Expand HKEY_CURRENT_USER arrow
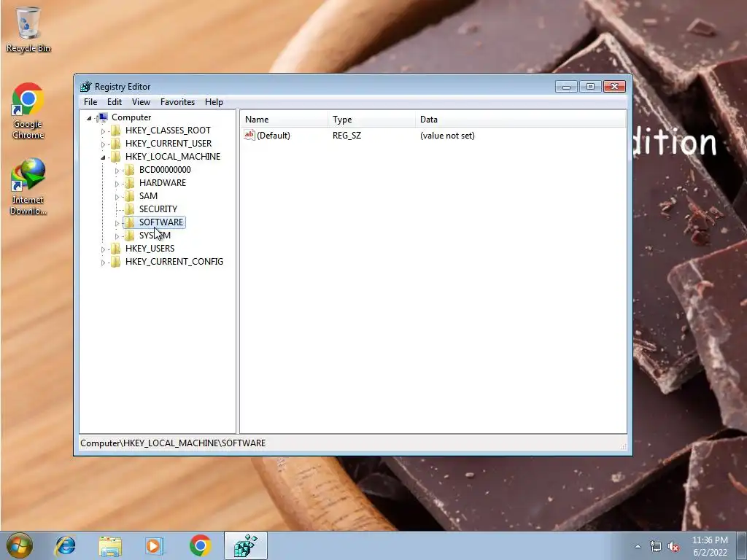This screenshot has height=560, width=747. 103,144
